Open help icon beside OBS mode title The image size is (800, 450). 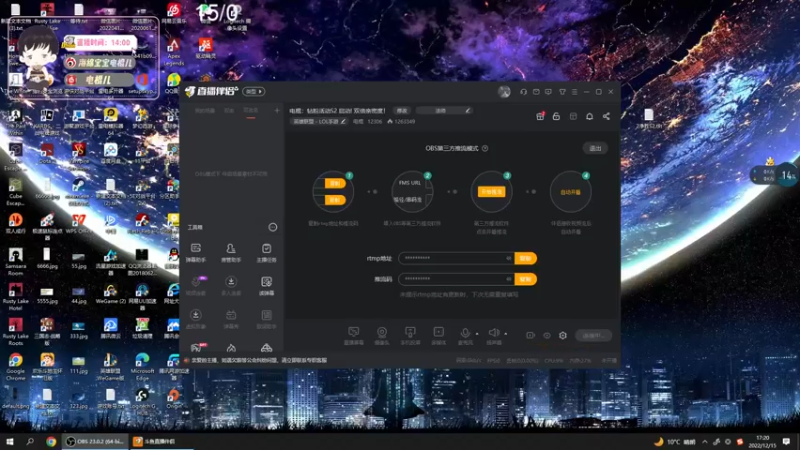(x=485, y=148)
